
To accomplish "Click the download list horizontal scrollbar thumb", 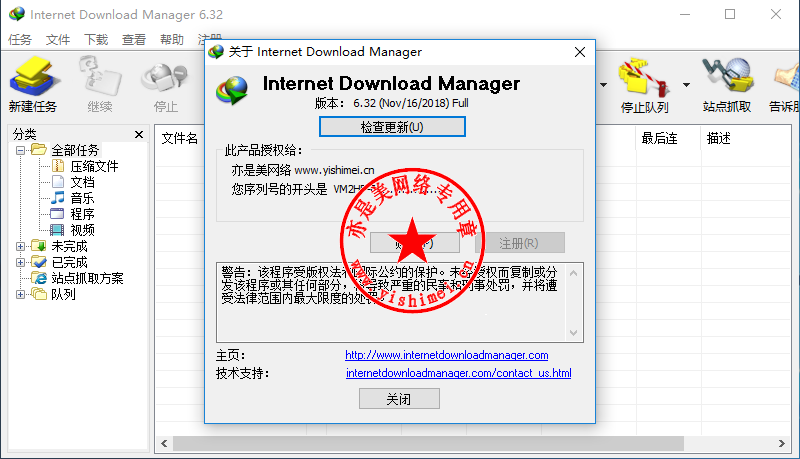I will tap(429, 444).
